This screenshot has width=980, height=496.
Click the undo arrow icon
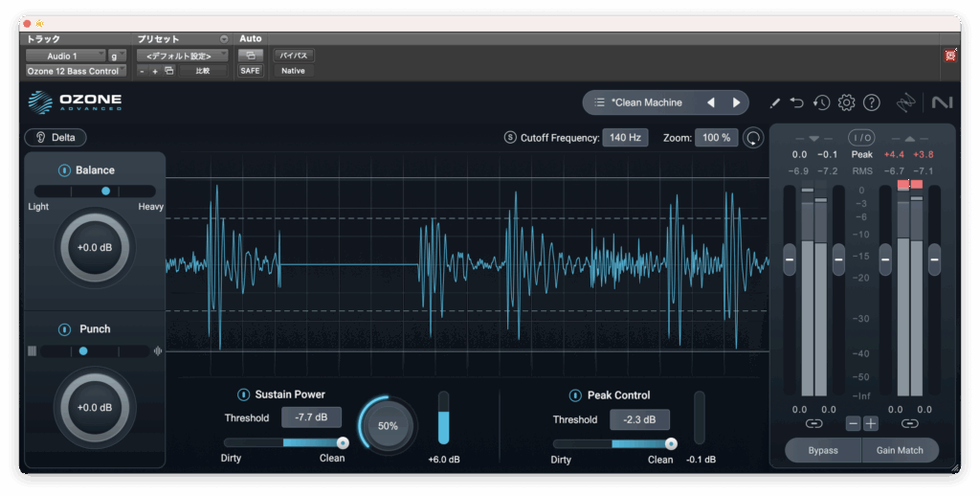click(797, 102)
